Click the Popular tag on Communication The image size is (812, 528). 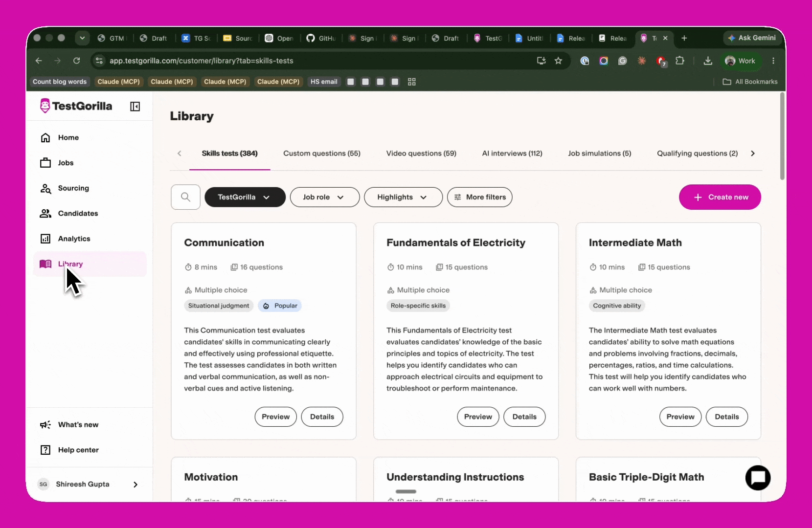[x=280, y=306]
